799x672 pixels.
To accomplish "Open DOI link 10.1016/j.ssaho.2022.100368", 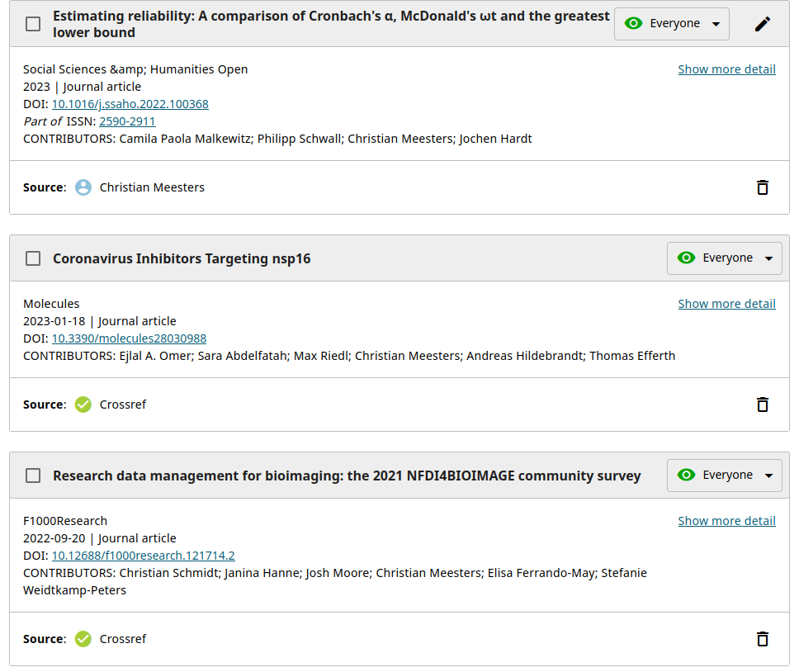I will coord(130,104).
